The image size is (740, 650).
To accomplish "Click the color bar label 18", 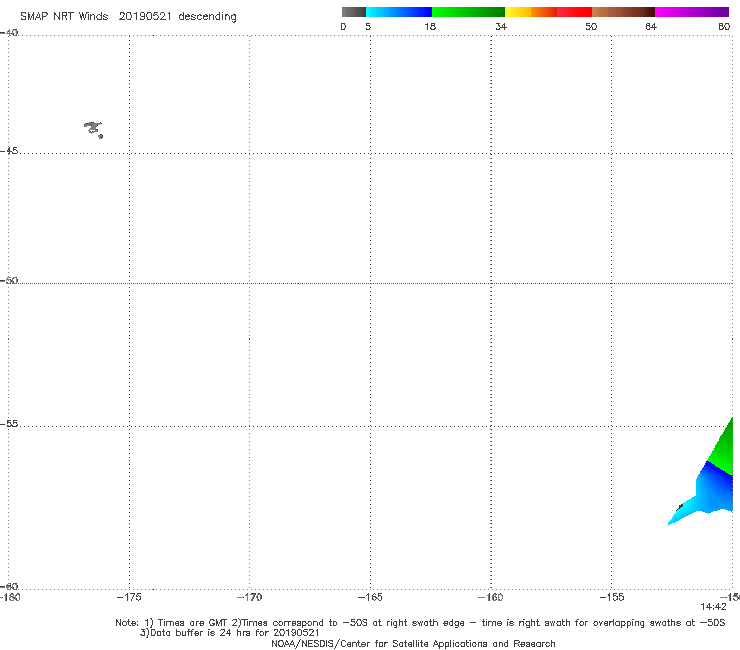I will point(430,27).
